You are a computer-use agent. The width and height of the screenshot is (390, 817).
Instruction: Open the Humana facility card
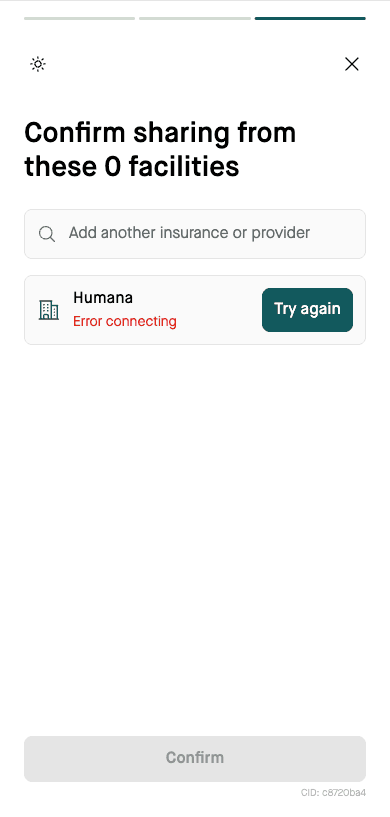click(195, 310)
